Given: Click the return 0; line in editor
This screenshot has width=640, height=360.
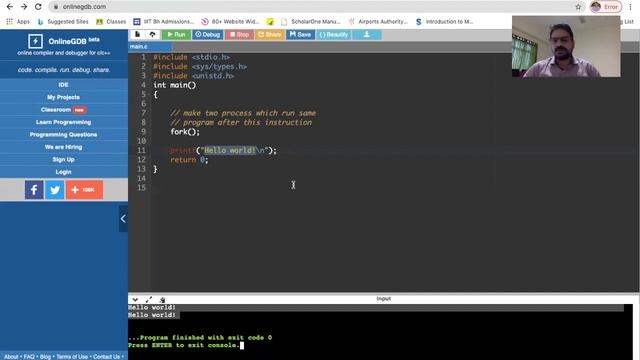Looking at the screenshot, I should tap(189, 160).
